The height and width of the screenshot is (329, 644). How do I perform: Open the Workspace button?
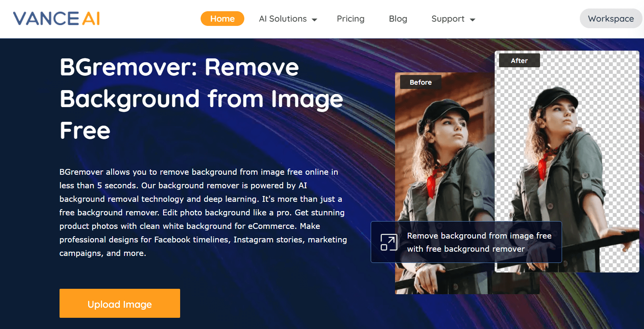(611, 19)
